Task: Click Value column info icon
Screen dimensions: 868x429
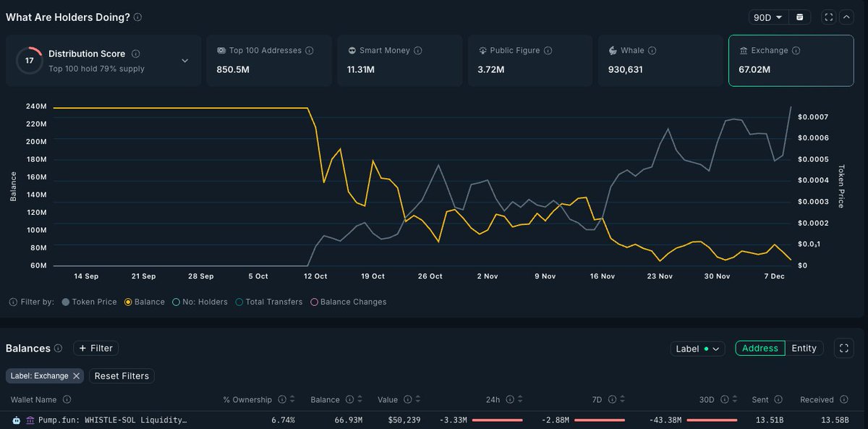Action: (409, 399)
